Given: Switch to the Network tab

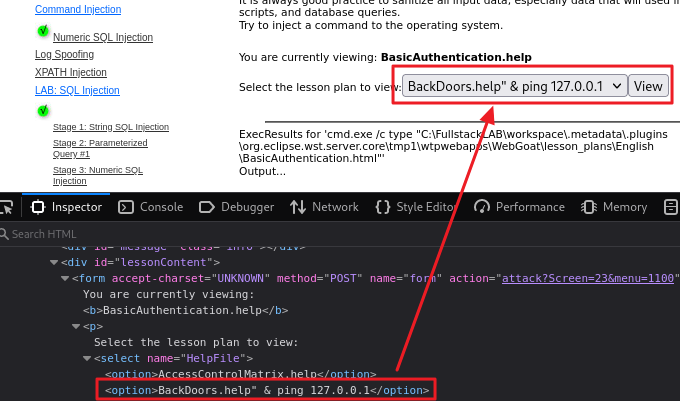Looking at the screenshot, I should pyautogui.click(x=324, y=207).
